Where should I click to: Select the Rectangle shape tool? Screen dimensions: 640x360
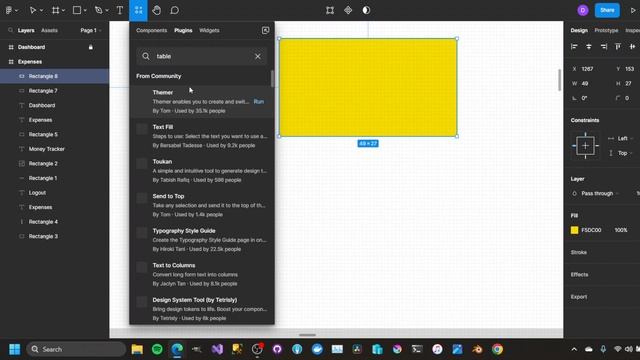point(77,10)
